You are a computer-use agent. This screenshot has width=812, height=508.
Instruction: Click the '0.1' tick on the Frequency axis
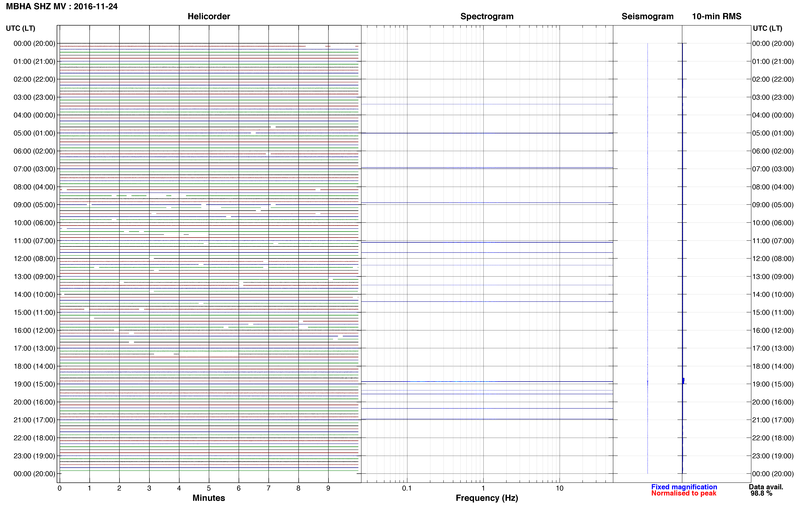(407, 488)
